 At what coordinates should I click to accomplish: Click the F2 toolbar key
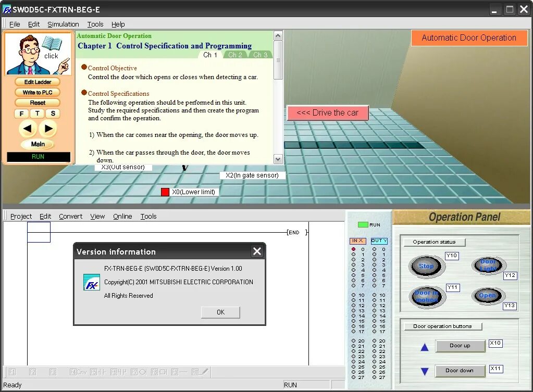(x=33, y=372)
